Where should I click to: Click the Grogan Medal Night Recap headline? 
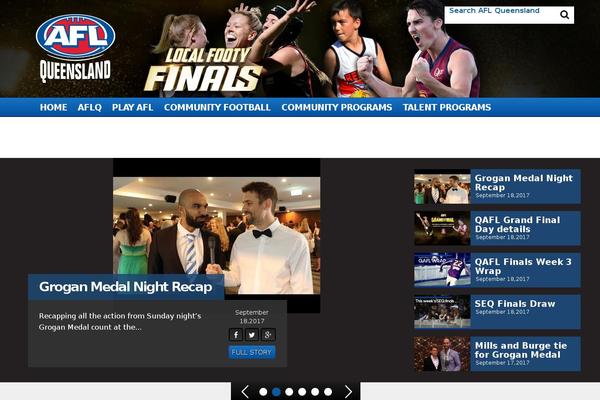tap(126, 287)
